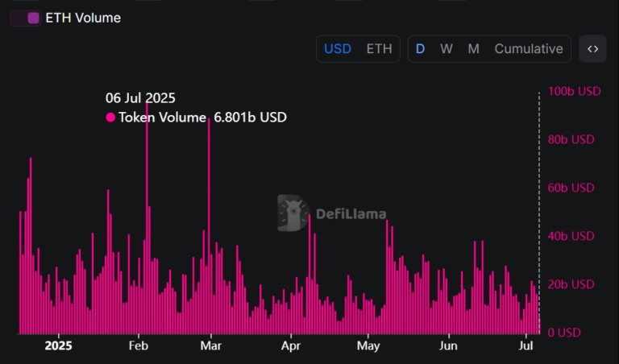Click the Apr label on the time axis
Image resolution: width=619 pixels, height=364 pixels.
click(290, 346)
